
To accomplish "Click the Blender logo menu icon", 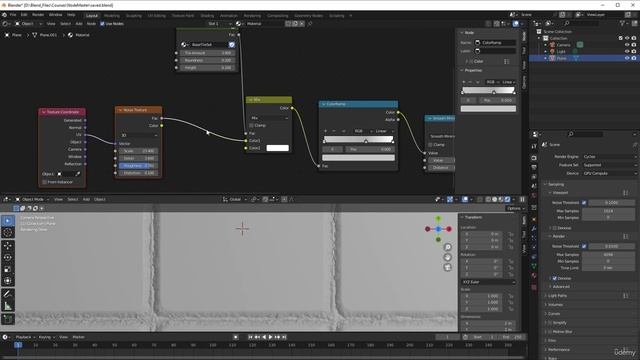I will tap(4, 15).
